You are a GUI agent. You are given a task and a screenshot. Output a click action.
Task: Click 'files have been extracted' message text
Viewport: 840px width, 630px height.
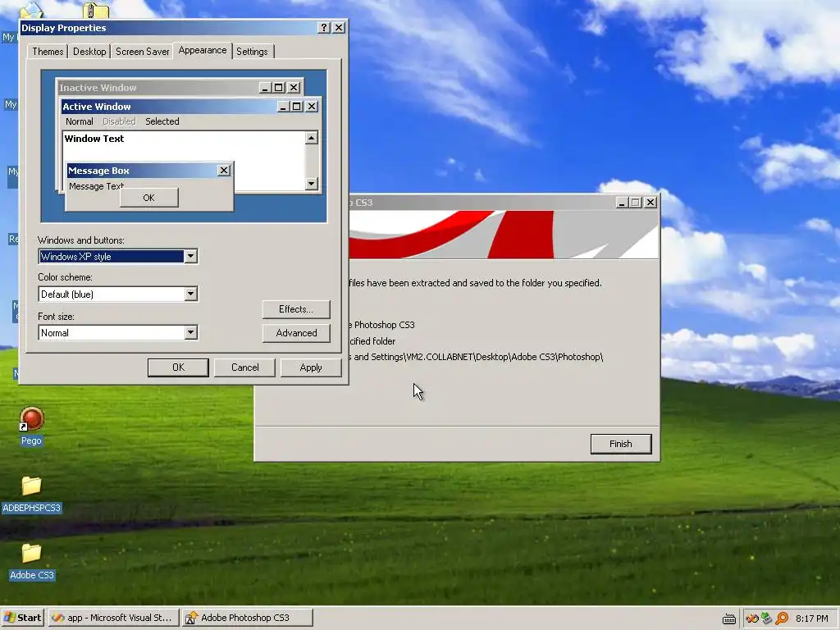coord(475,283)
